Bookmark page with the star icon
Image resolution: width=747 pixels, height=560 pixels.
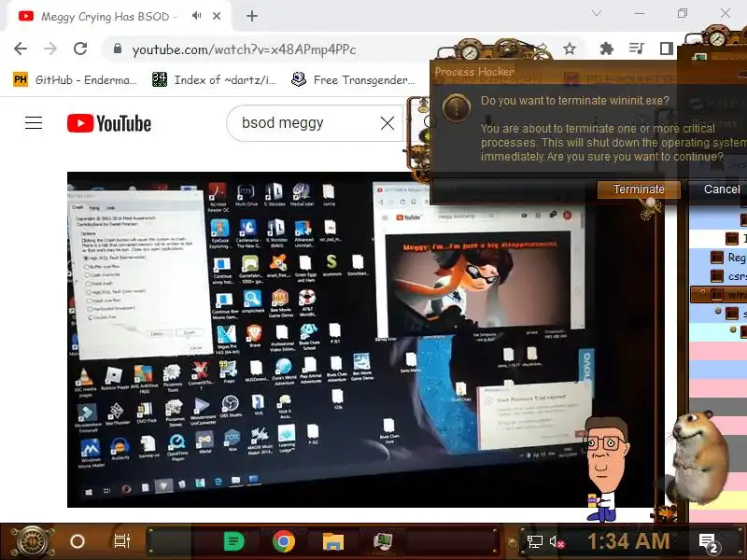click(570, 49)
